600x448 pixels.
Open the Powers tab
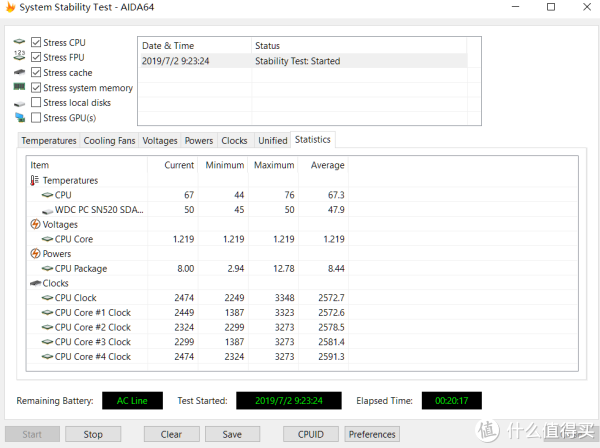tap(199, 140)
